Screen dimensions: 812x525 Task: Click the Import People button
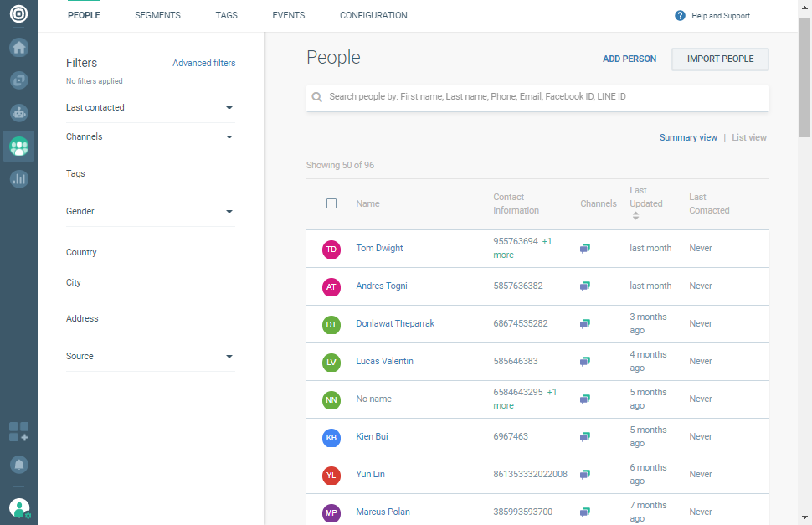pyautogui.click(x=720, y=59)
